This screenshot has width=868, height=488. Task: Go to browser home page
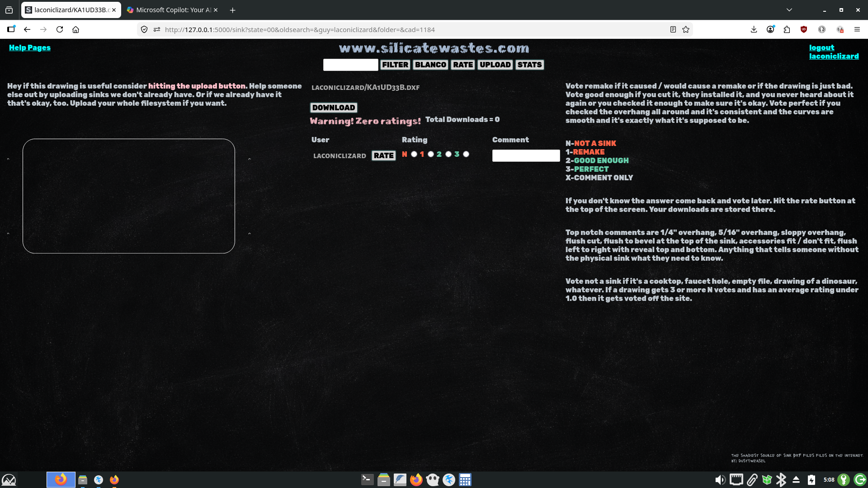76,29
